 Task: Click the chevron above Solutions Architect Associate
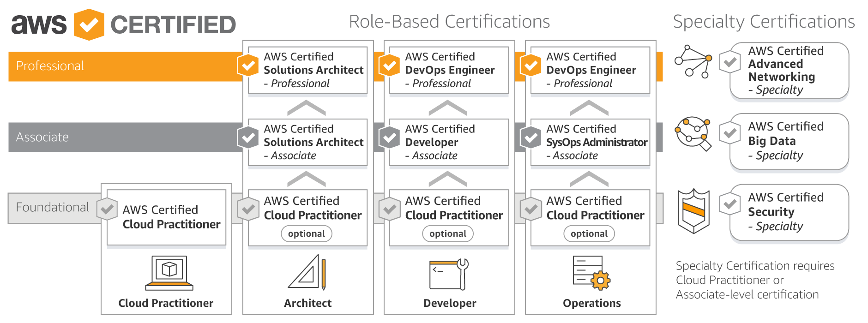click(307, 108)
